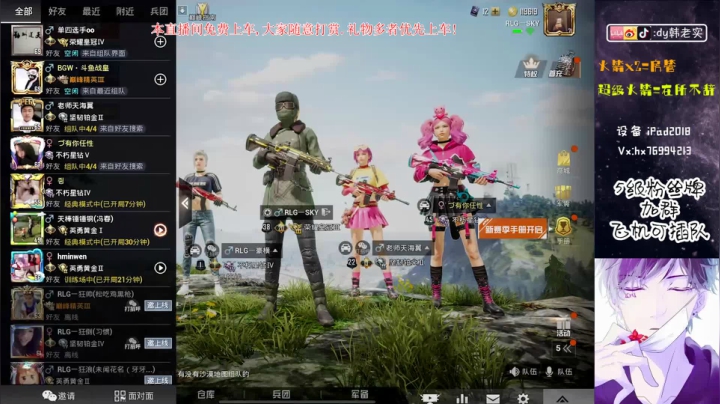The height and width of the screenshot is (404, 720).
Task: Open the 军需 supply crate icon
Action: (x=563, y=196)
